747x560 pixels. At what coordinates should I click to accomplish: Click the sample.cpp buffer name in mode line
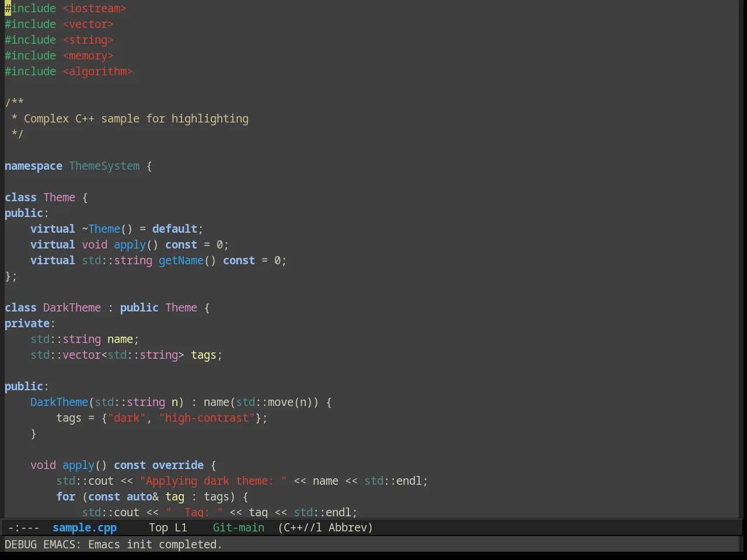pyautogui.click(x=85, y=528)
